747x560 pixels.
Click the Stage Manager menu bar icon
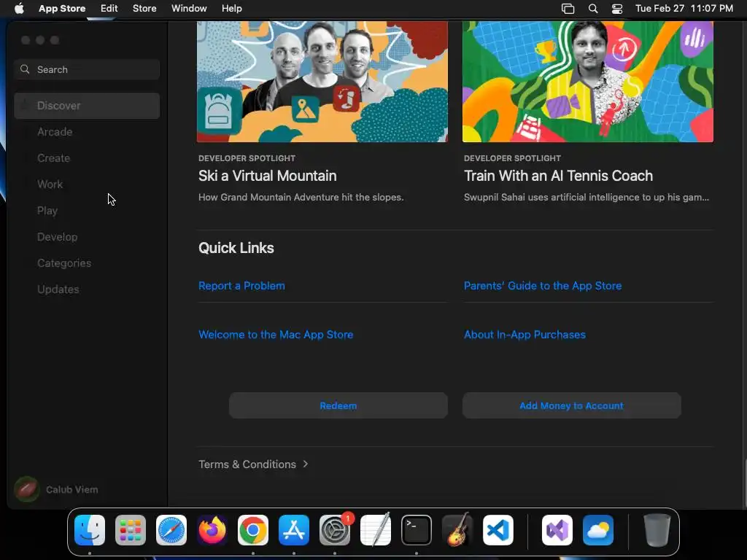(x=568, y=9)
